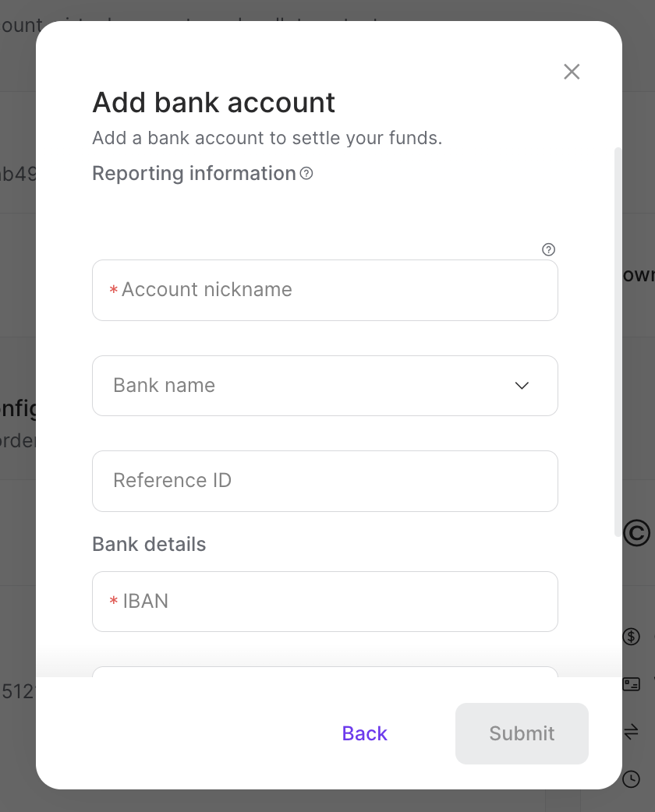View history via the clock sidebar icon
Viewport: 655px width, 812px height.
(630, 778)
